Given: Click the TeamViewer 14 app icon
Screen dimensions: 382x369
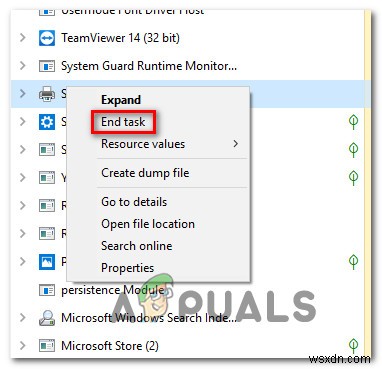Looking at the screenshot, I should point(47,38).
